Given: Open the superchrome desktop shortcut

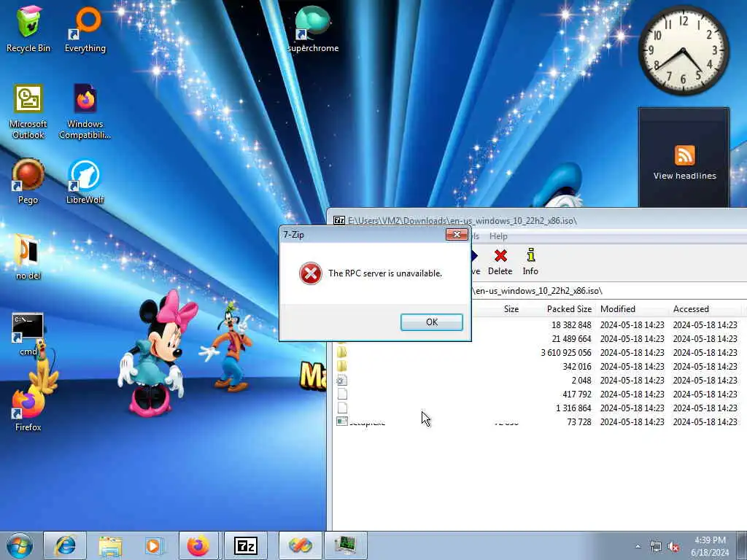Looking at the screenshot, I should (313, 28).
